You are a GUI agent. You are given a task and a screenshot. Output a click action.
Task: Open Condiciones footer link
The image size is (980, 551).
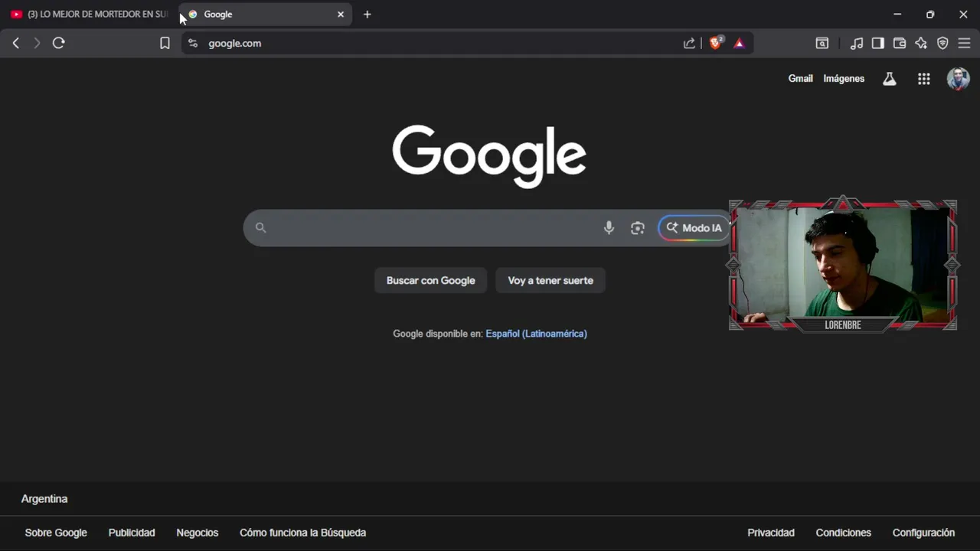pos(844,533)
